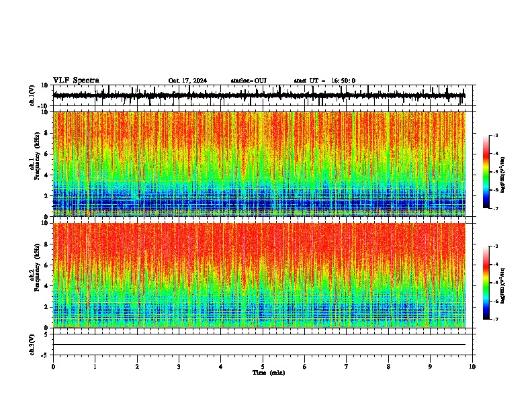Click the "-7" label on ch.1 color bar
Screen dimensions: 532x411
click(495, 208)
